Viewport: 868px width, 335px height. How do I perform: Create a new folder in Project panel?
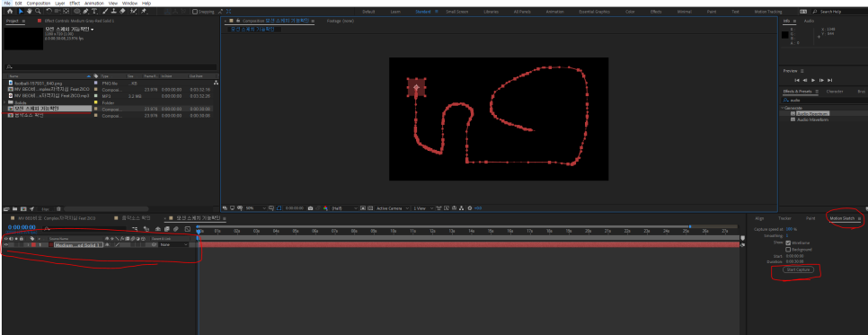tap(15, 209)
